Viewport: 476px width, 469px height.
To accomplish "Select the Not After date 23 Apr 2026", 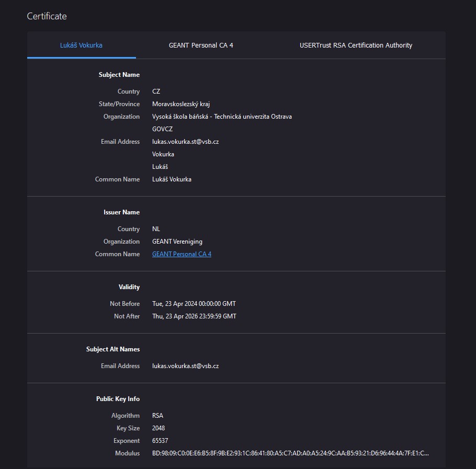I will point(194,316).
